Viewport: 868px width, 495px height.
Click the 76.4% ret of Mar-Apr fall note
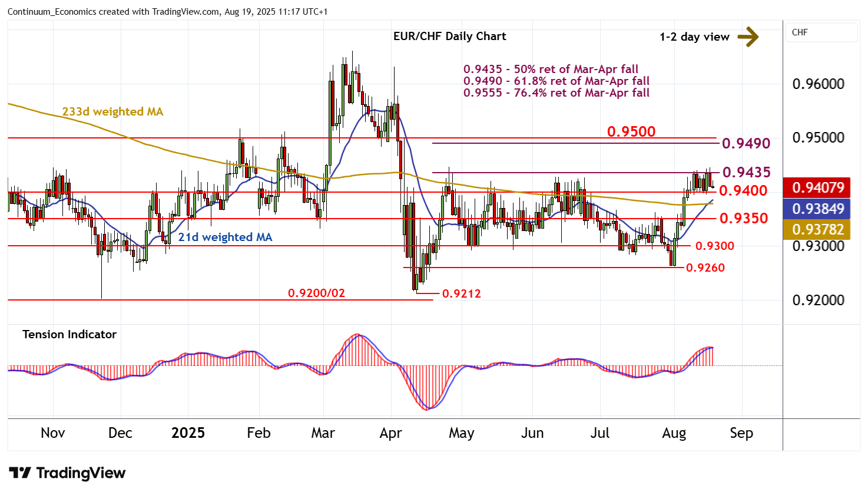556,93
